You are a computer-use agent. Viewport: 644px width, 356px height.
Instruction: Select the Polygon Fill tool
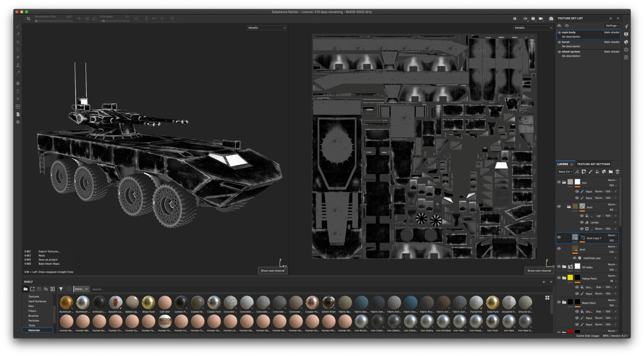(18, 50)
